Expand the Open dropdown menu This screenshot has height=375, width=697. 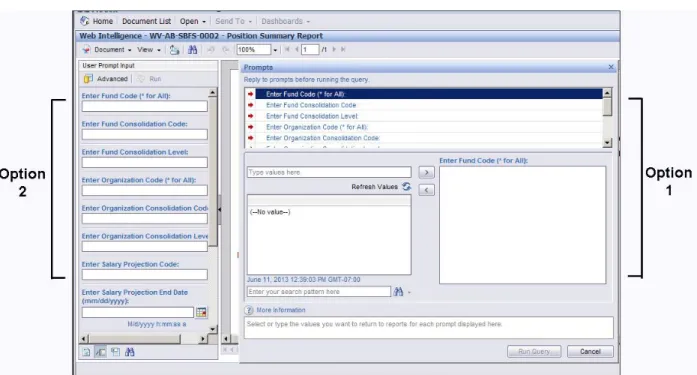coord(192,21)
